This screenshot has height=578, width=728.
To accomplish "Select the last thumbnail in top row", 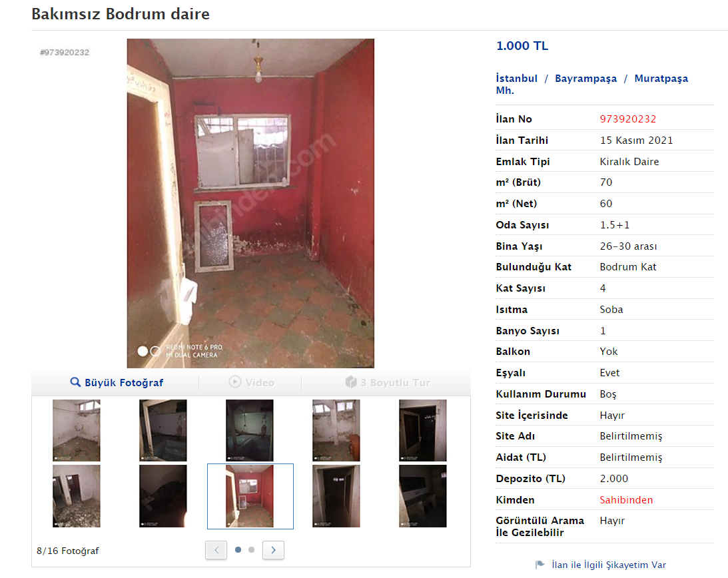I will (422, 430).
